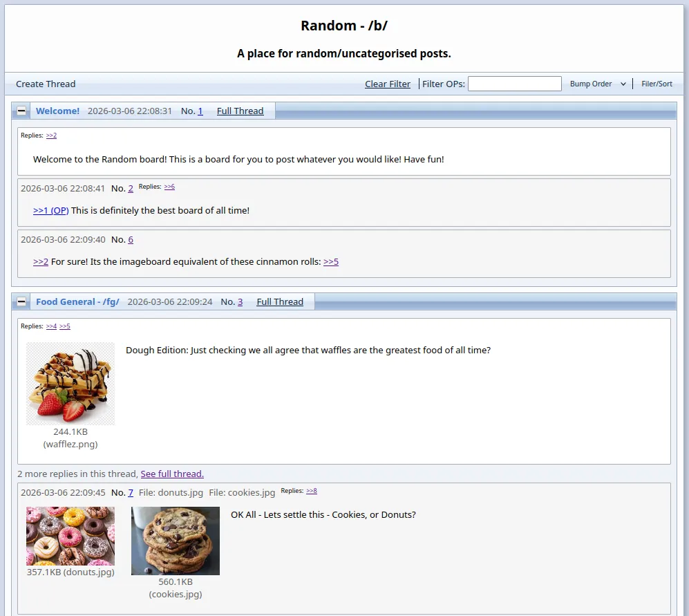Open the cookies image thumbnail
The image size is (689, 616).
point(176,541)
